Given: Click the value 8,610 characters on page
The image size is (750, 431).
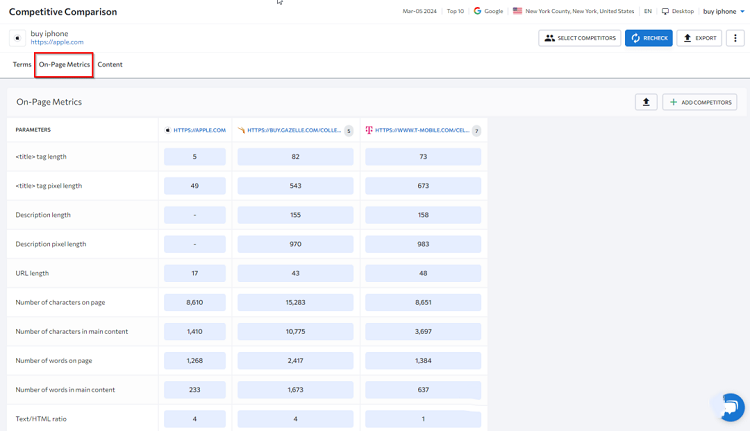Looking at the screenshot, I should click(x=195, y=302).
